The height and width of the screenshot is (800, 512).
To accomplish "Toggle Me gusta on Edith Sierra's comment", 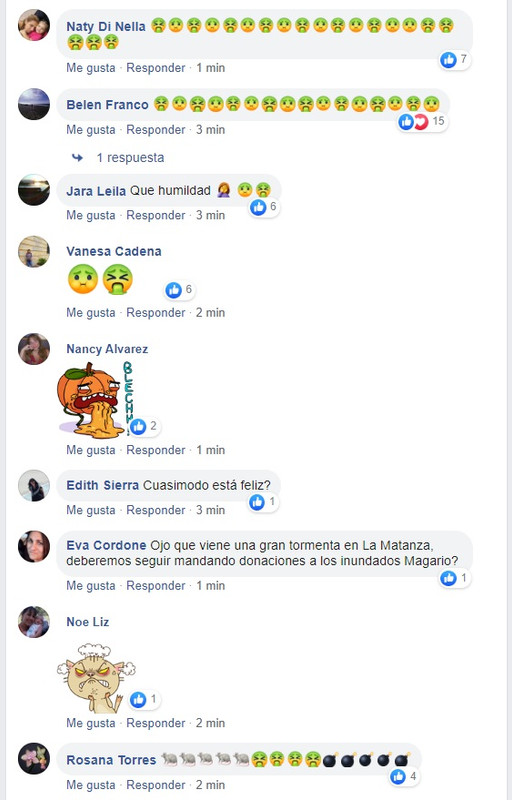I will (91, 510).
